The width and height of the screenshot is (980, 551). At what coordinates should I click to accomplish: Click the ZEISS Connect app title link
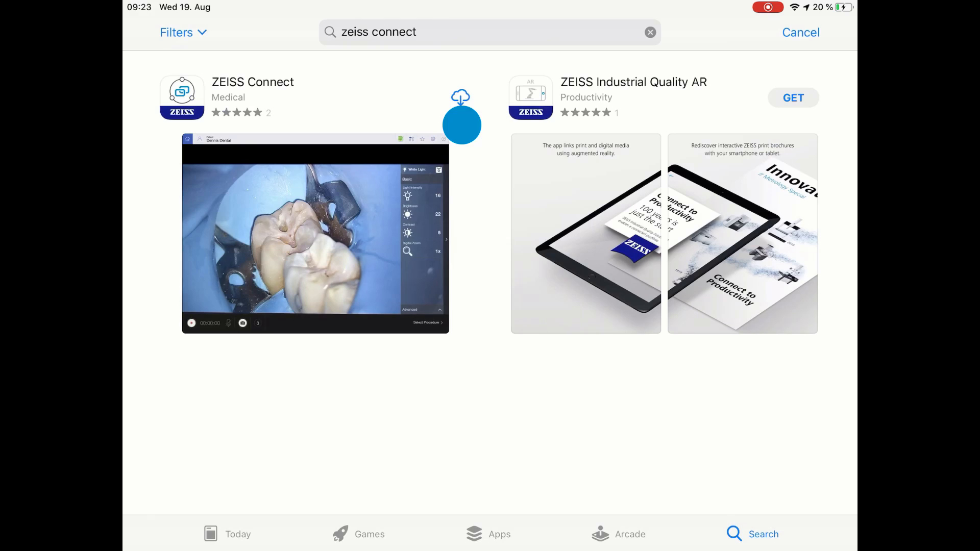[x=253, y=82]
